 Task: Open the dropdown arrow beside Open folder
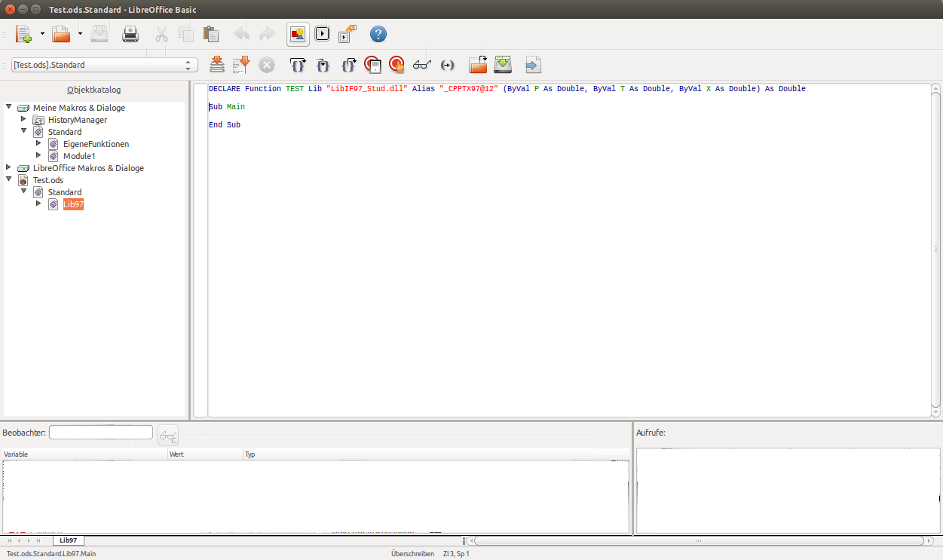point(79,34)
